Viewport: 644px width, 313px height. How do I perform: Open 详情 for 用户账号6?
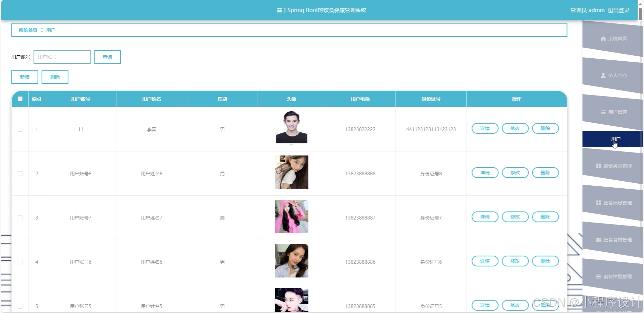[x=485, y=261]
